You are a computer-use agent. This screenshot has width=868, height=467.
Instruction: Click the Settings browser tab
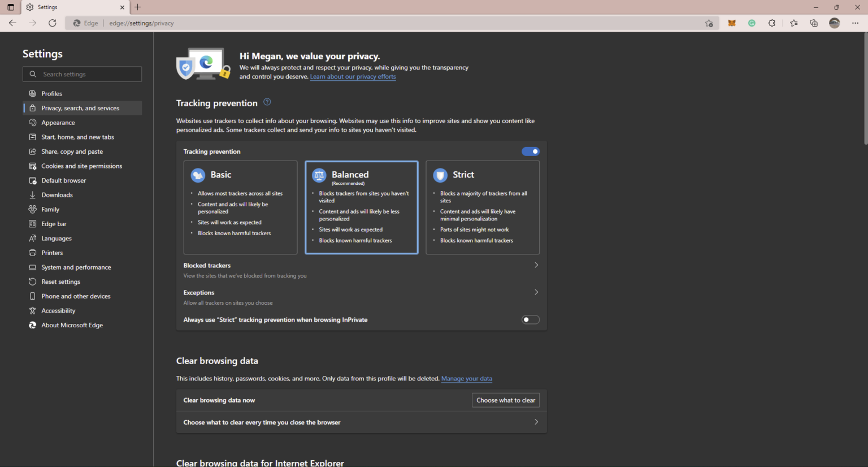point(75,7)
